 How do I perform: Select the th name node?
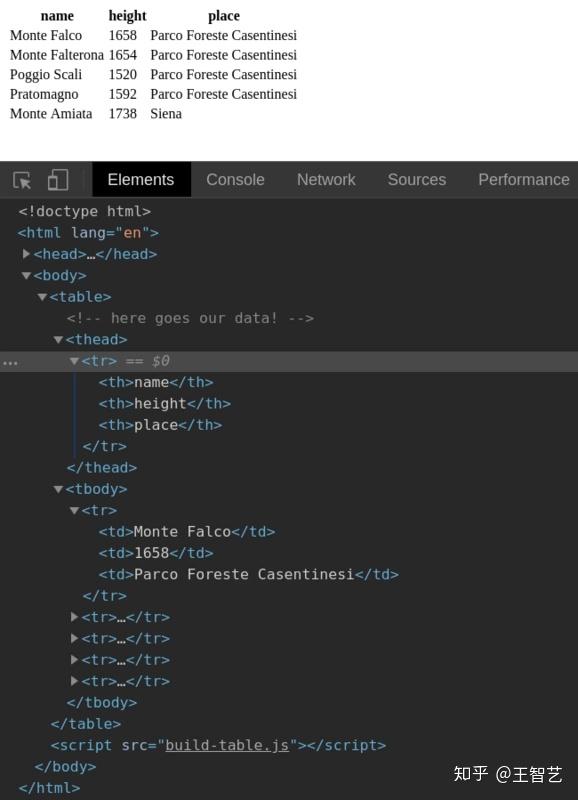point(156,382)
